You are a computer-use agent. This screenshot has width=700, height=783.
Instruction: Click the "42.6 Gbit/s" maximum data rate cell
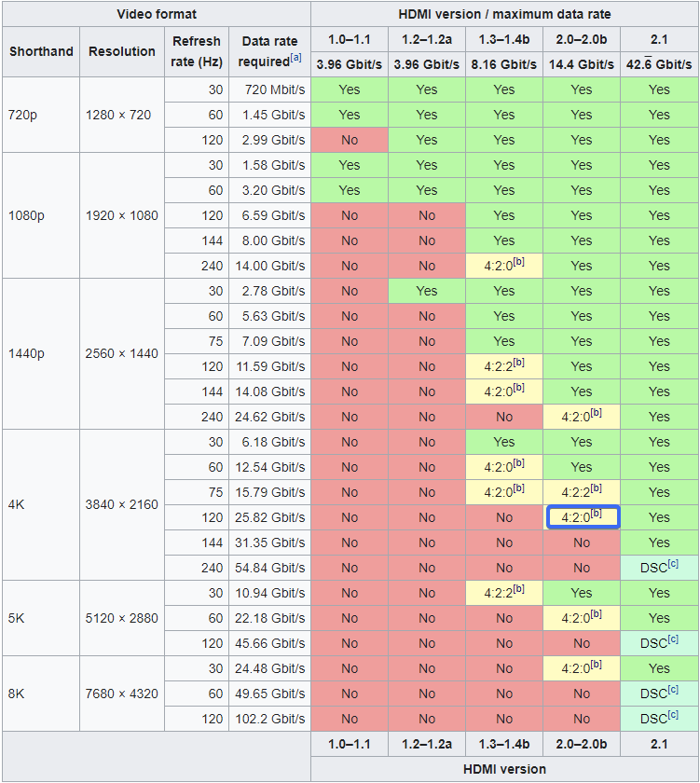pos(659,64)
